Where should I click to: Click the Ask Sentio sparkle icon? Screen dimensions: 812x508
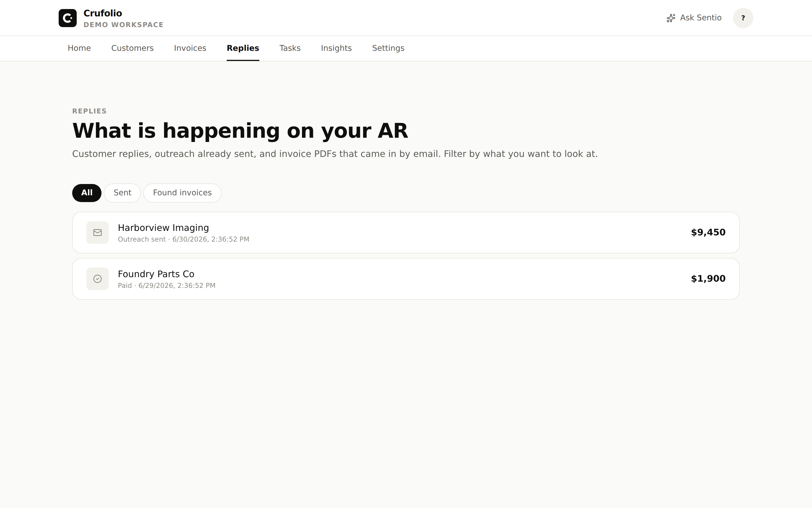tap(671, 18)
